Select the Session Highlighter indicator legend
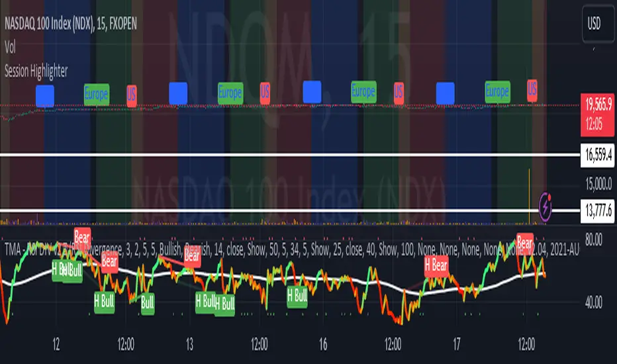 coord(36,71)
